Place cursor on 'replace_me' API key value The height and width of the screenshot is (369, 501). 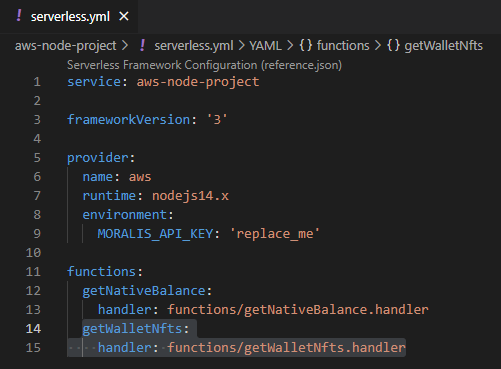[x=275, y=234]
